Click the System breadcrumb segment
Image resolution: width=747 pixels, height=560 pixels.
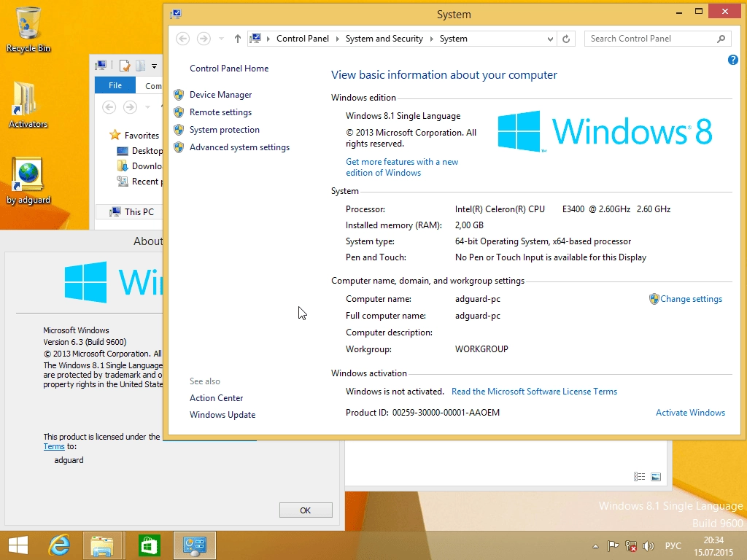click(x=453, y=39)
